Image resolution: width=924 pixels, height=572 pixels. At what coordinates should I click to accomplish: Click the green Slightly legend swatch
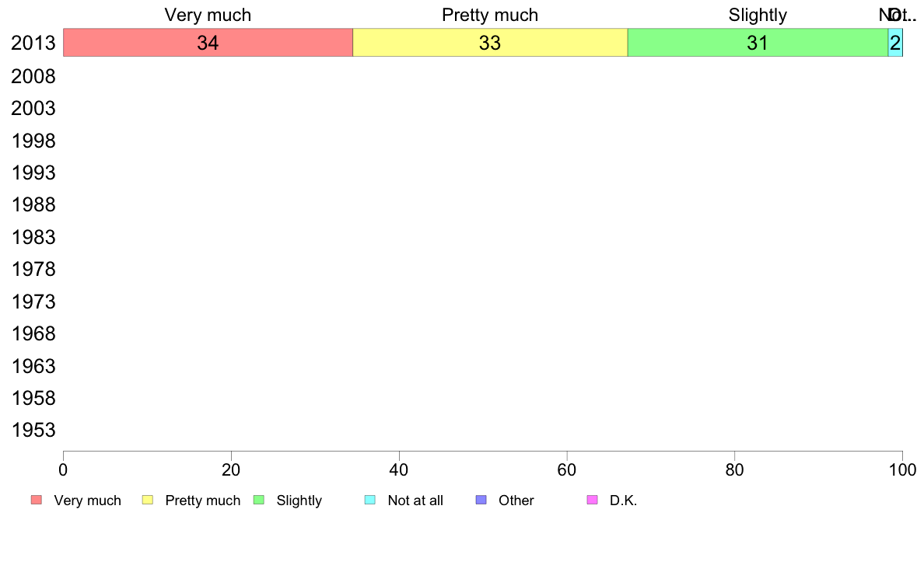pos(259,500)
